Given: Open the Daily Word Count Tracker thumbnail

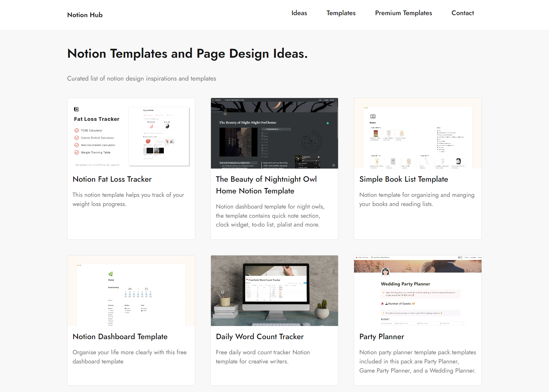Looking at the screenshot, I should pos(274,291).
